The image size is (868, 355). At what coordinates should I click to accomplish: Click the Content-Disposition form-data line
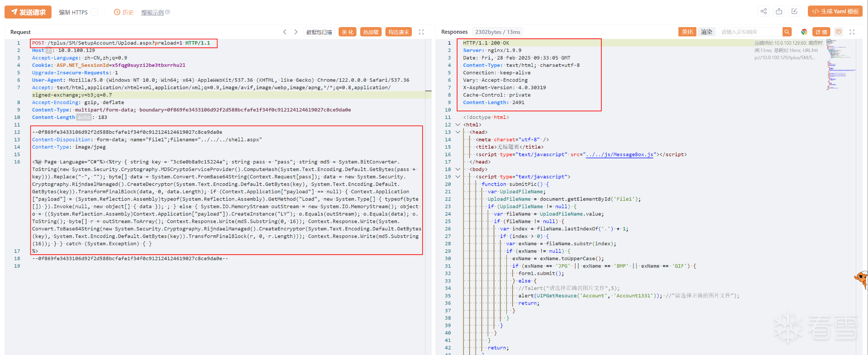point(147,140)
